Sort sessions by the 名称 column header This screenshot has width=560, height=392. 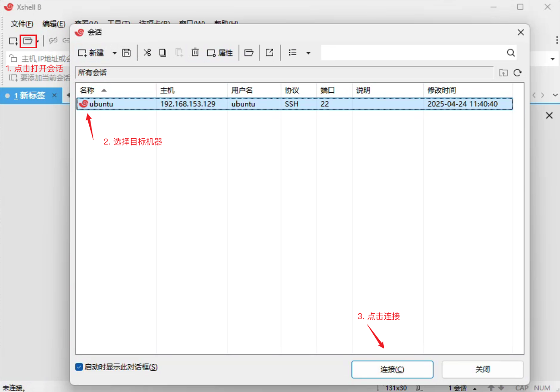pos(87,90)
